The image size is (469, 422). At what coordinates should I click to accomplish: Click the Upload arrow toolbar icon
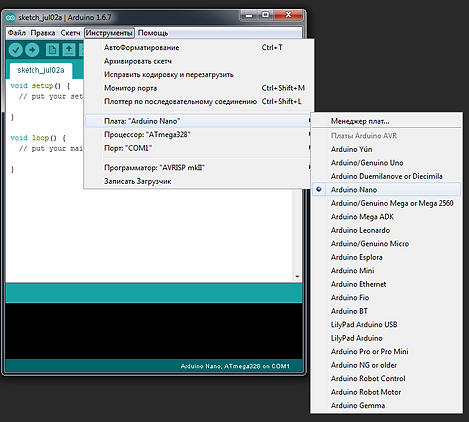[32, 50]
